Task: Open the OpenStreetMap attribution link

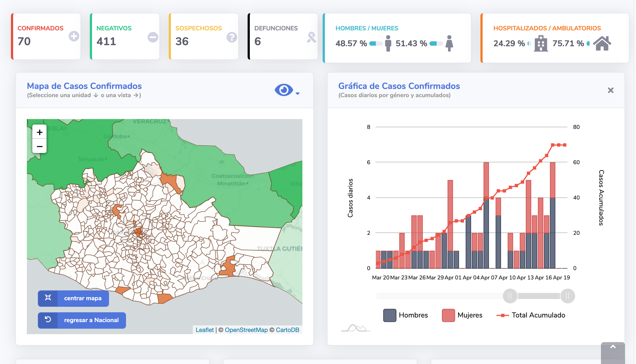Action: (246, 330)
